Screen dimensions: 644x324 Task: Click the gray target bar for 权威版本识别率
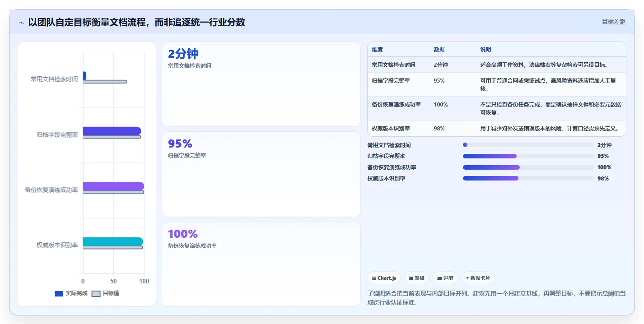113,247
